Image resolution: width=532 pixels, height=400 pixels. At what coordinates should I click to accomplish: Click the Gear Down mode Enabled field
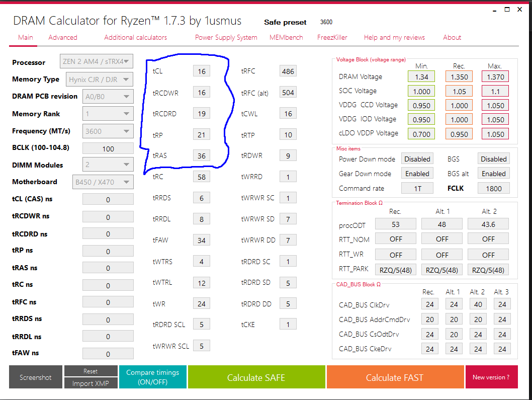point(417,174)
